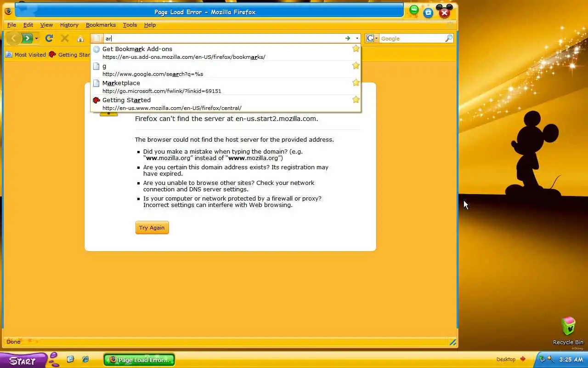Image resolution: width=588 pixels, height=368 pixels.
Task: Open the Tools menu
Action: [x=130, y=25]
